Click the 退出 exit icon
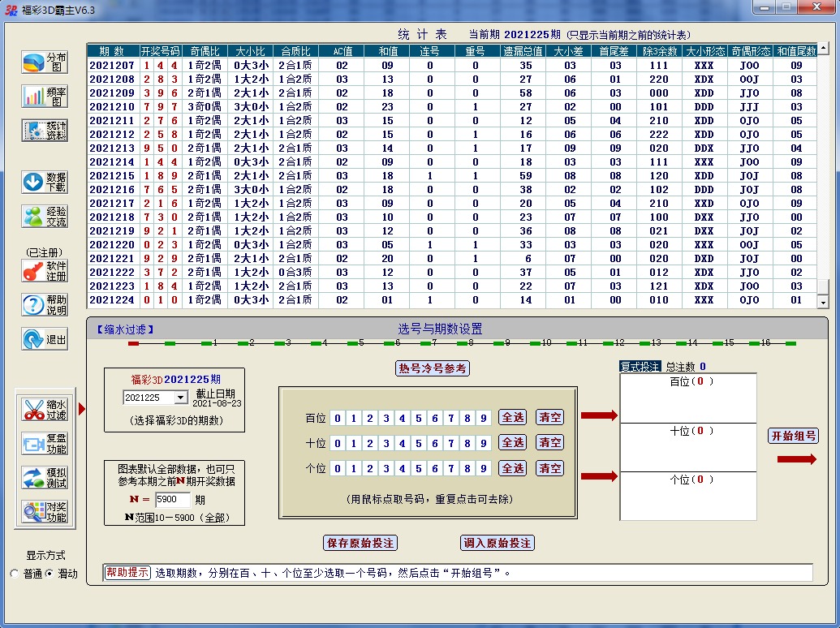 [45, 340]
